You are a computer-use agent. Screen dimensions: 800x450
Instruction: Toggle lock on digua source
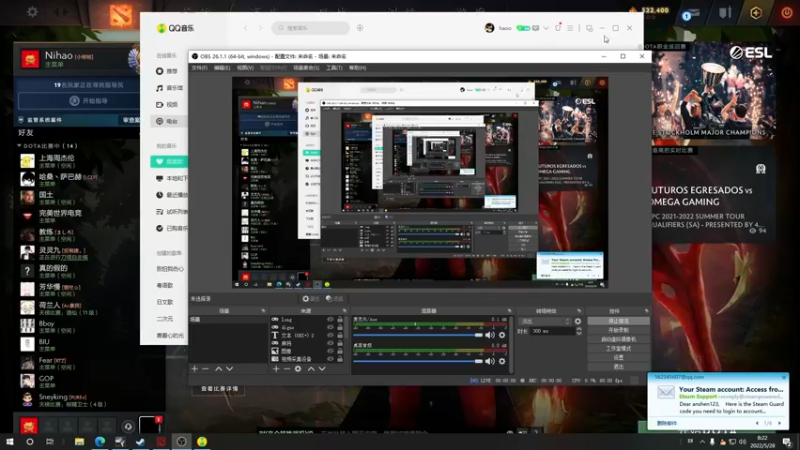(340, 328)
